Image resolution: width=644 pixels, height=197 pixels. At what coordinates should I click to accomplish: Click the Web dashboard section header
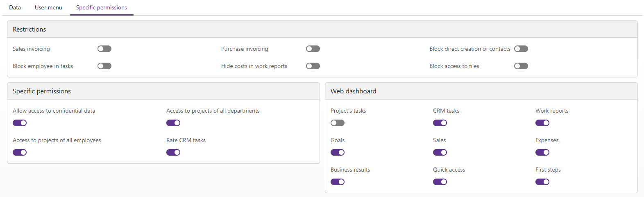[x=481, y=91]
